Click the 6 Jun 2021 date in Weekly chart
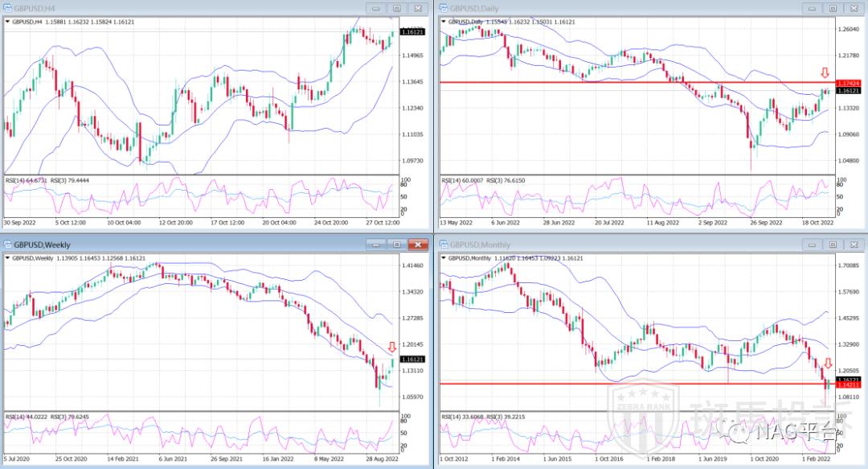The image size is (868, 469). coord(174,459)
